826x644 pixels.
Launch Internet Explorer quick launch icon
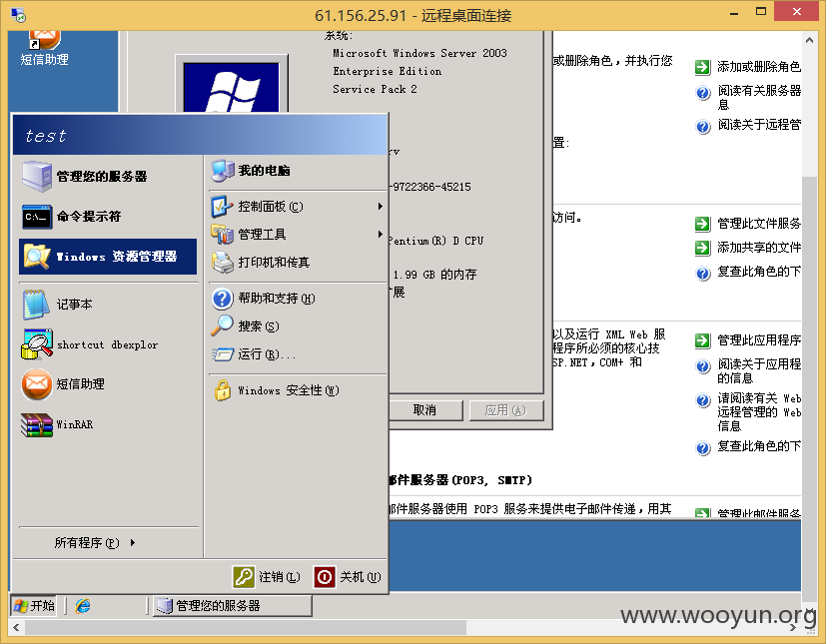(x=83, y=606)
